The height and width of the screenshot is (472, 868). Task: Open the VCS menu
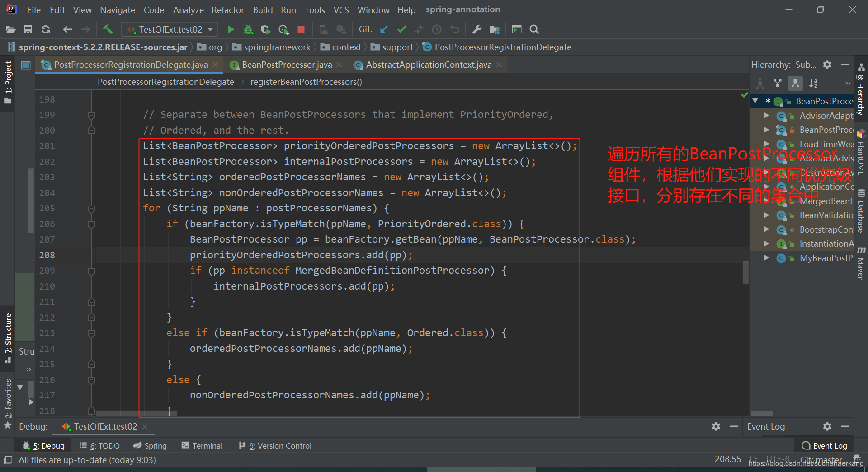pos(341,10)
